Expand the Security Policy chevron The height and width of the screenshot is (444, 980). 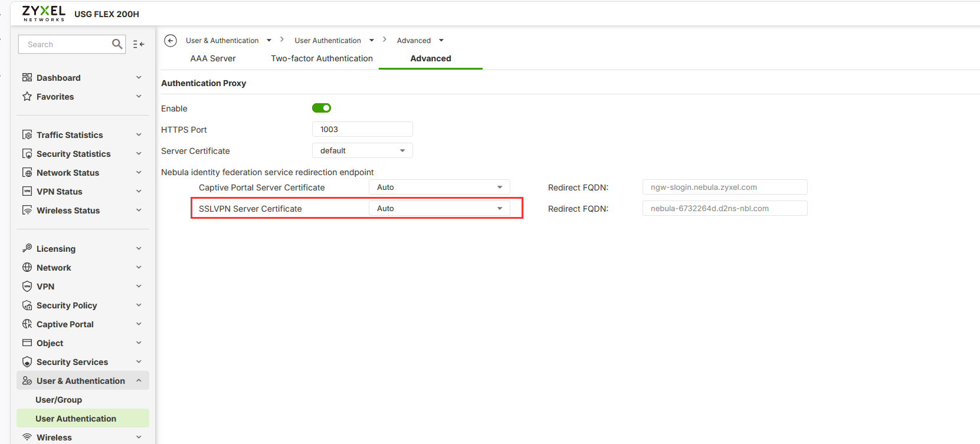tap(139, 305)
